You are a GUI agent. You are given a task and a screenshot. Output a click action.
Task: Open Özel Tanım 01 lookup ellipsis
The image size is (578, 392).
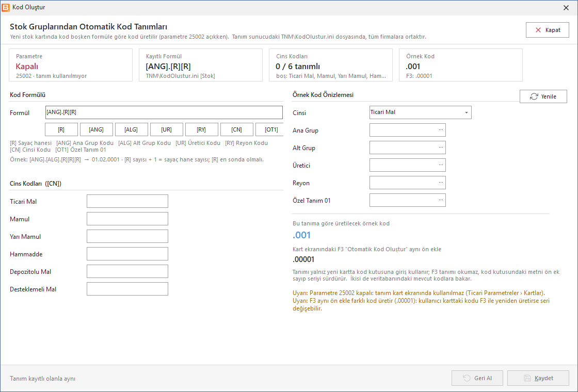[441, 200]
